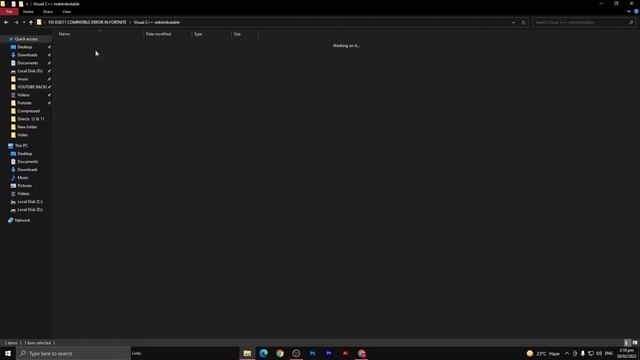Switch to large icons view layout
The image size is (640, 360).
coord(635,343)
